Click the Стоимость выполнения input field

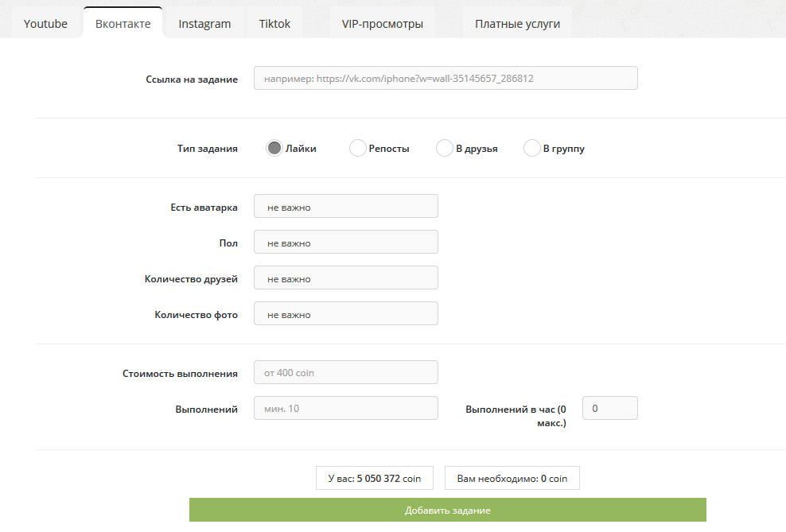pyautogui.click(x=346, y=373)
